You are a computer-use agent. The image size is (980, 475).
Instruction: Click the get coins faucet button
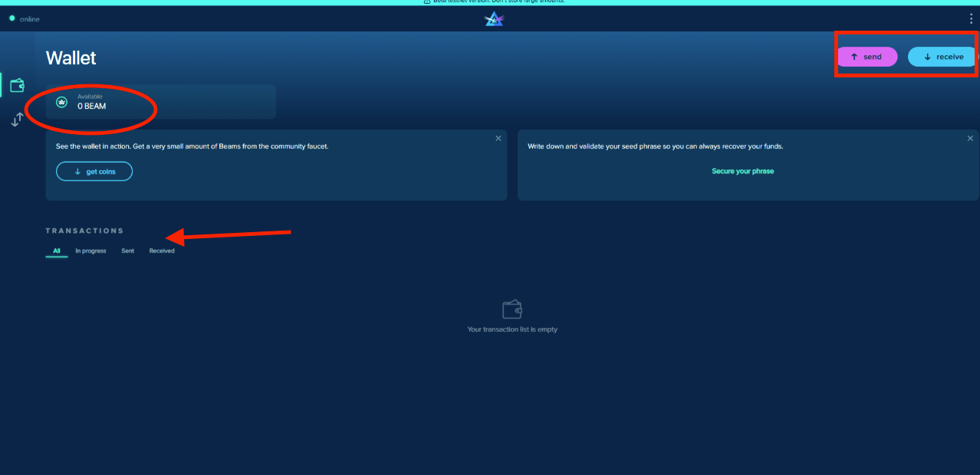[x=94, y=172]
